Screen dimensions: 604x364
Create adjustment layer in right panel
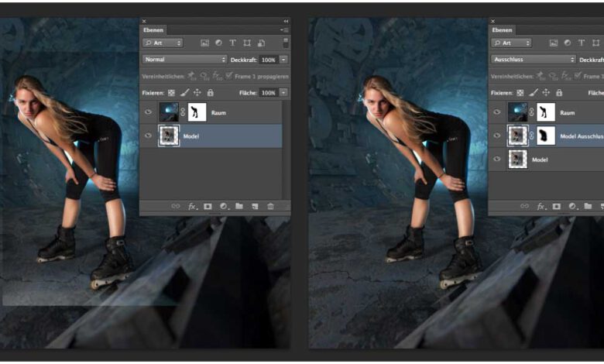click(573, 207)
